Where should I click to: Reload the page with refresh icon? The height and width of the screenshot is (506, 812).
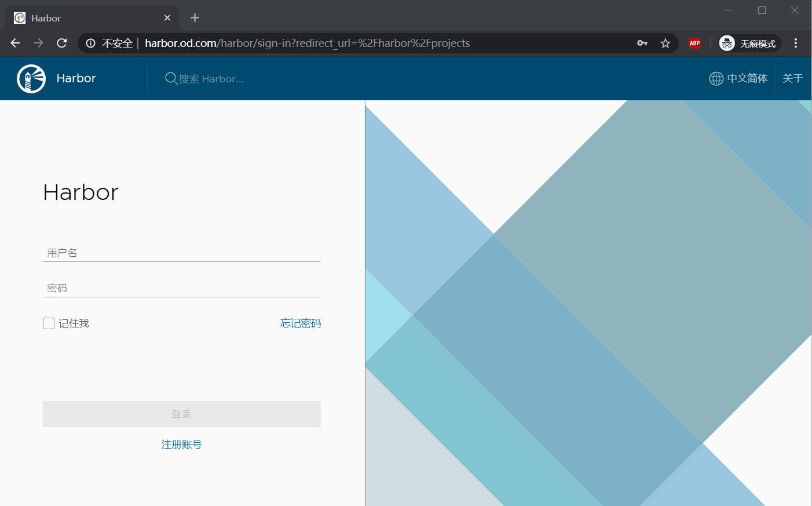[x=62, y=43]
